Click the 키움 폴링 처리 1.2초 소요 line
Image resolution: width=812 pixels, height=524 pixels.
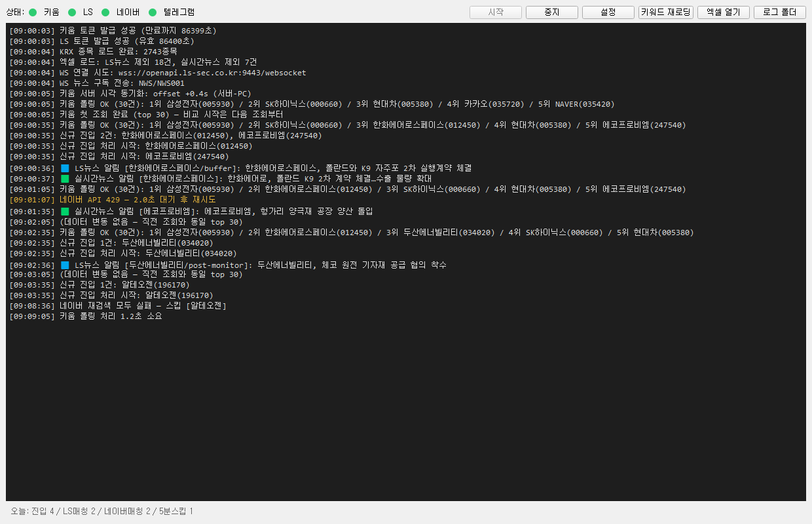point(85,316)
